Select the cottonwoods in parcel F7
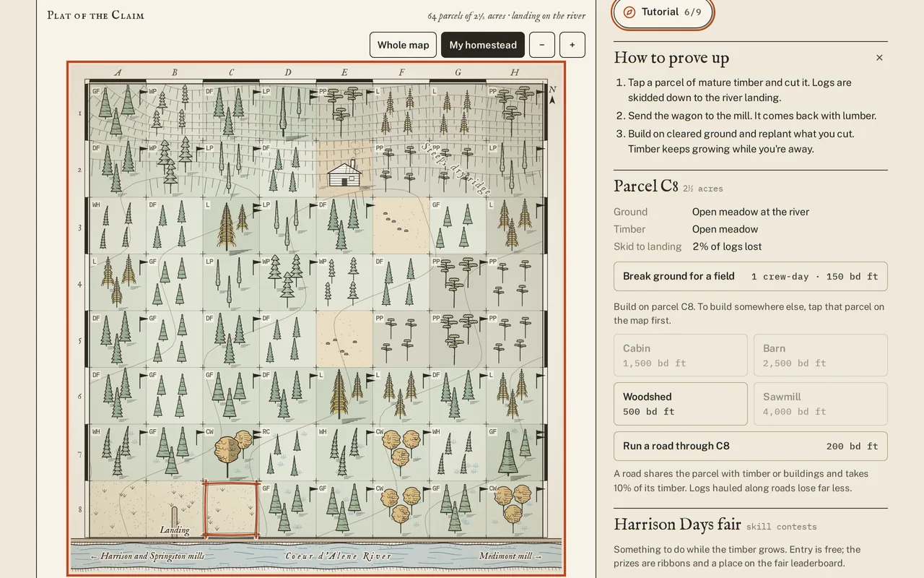The width and height of the screenshot is (924, 578). [x=401, y=448]
